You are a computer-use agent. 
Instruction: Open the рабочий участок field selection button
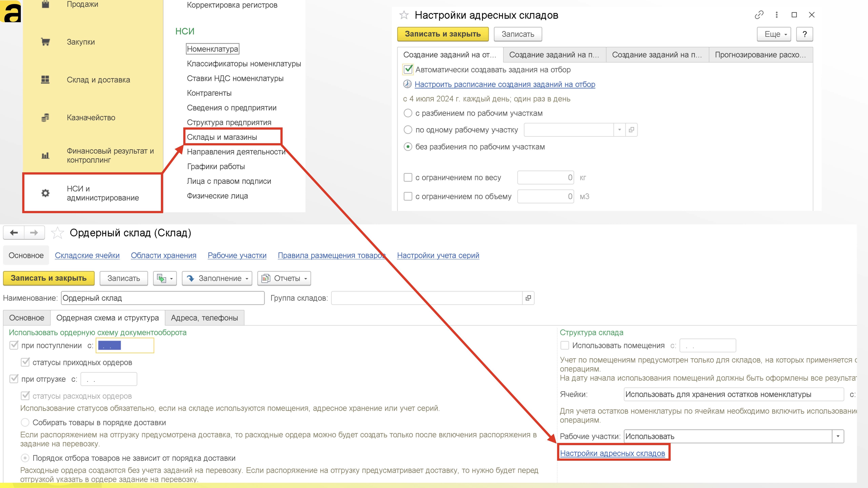click(632, 130)
